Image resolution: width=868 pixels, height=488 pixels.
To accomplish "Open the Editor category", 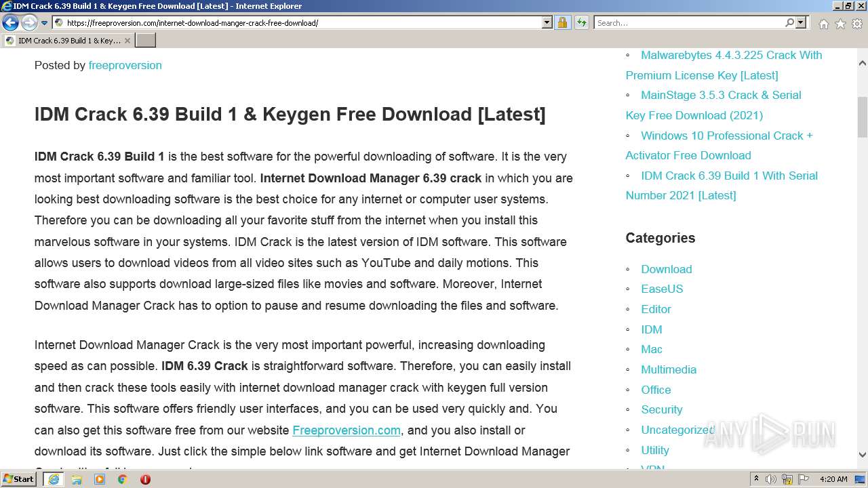I will (x=656, y=309).
